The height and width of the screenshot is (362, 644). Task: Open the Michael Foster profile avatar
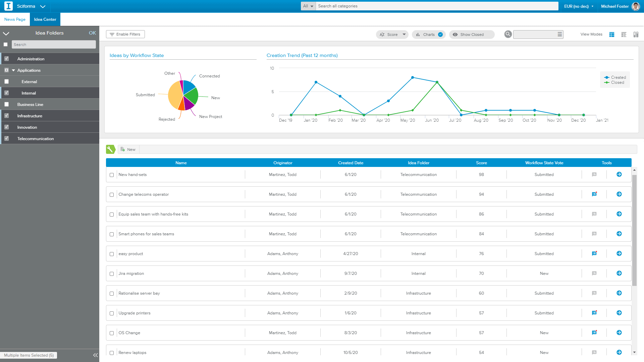pos(635,6)
